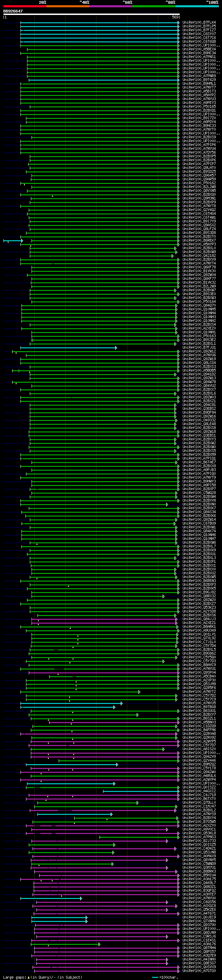222x980 pixels.
Task: Choose entry UniRef100_Q53KL8
Action: click(x=199, y=834)
